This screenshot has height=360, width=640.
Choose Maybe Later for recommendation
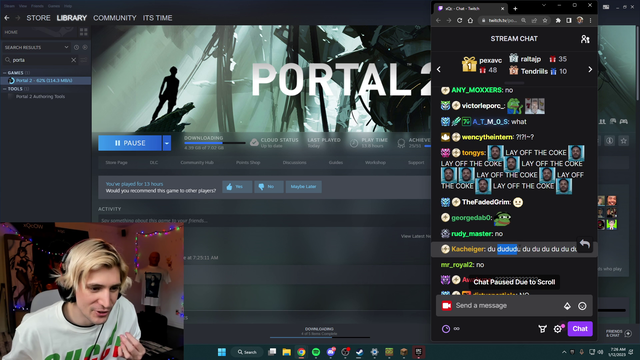[x=303, y=187]
